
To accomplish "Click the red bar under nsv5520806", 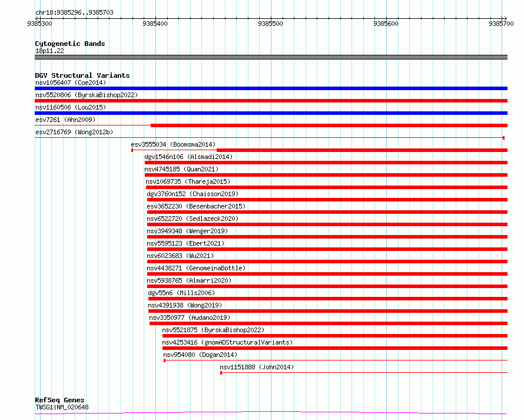I will coord(271,101).
